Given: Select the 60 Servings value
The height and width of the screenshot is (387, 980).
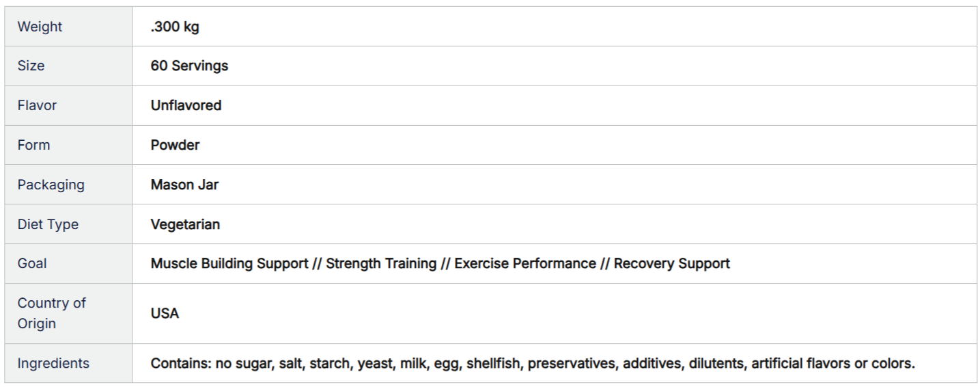Looking at the screenshot, I should pyautogui.click(x=189, y=66).
